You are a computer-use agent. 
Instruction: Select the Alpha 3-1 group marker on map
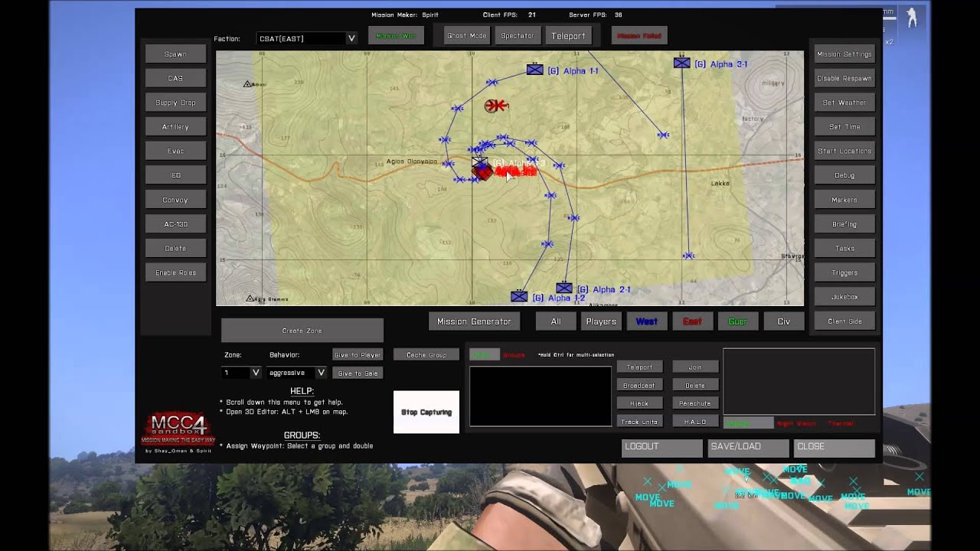click(681, 63)
